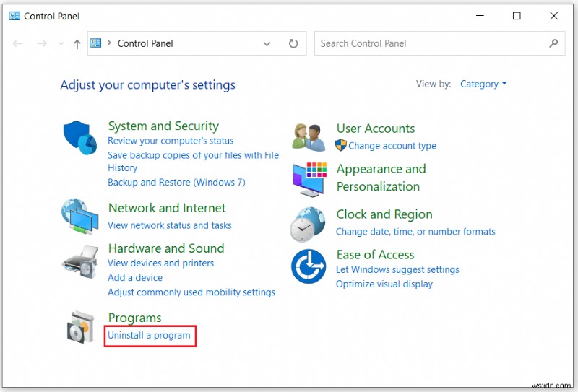
Task: Click the Control Panel title bar icon
Action: [14, 16]
